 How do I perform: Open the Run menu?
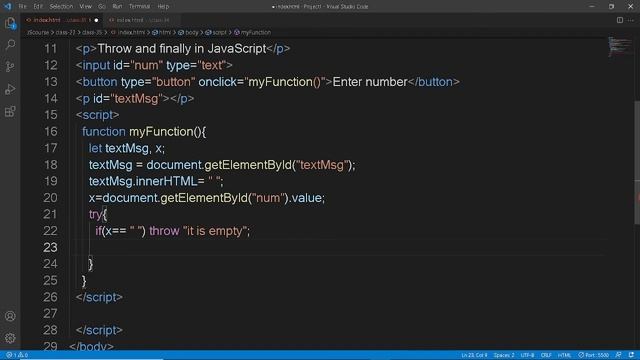point(117,7)
